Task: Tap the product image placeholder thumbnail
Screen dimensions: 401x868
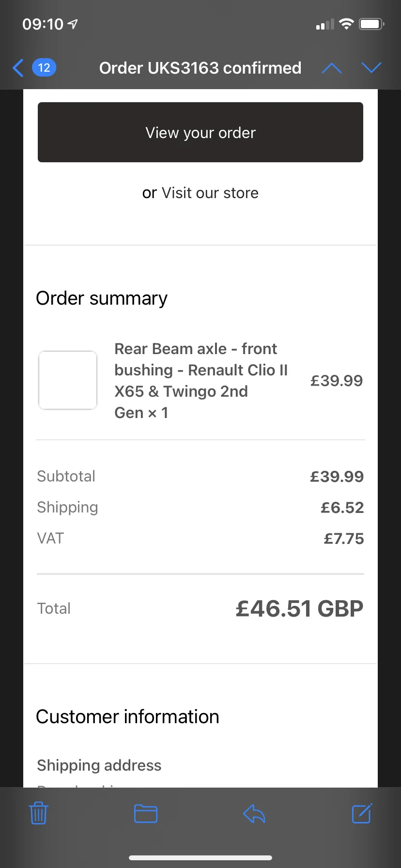Action: [x=68, y=380]
